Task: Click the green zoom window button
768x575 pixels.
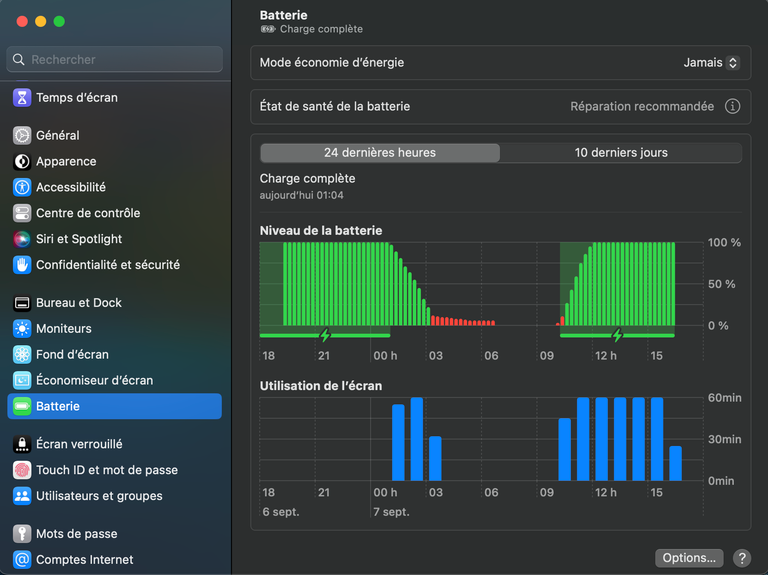Action: (59, 22)
